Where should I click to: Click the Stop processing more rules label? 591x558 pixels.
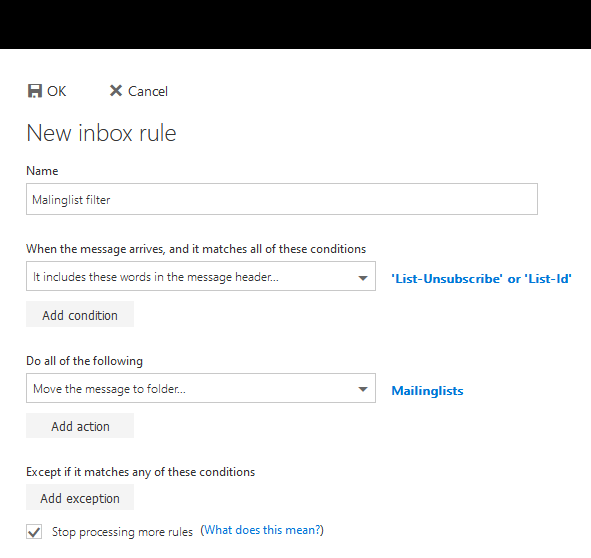tap(122, 532)
